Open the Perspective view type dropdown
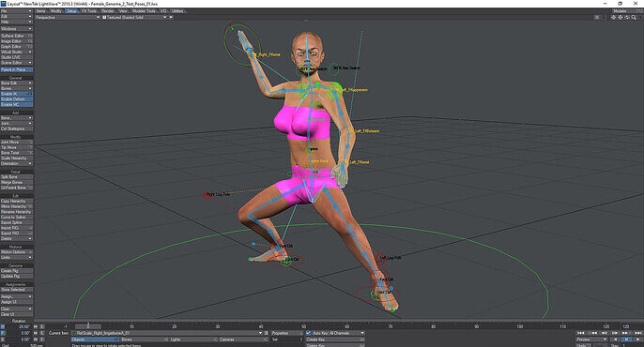 68,18
